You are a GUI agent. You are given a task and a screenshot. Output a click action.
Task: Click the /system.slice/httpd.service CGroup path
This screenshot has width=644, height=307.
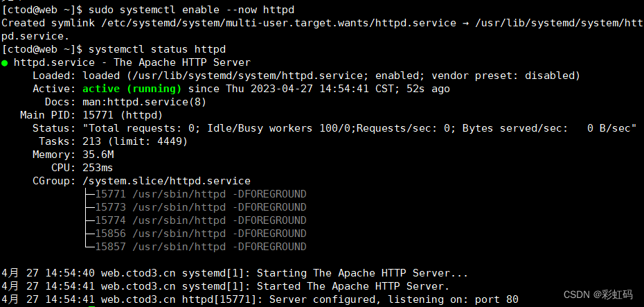[166, 181]
